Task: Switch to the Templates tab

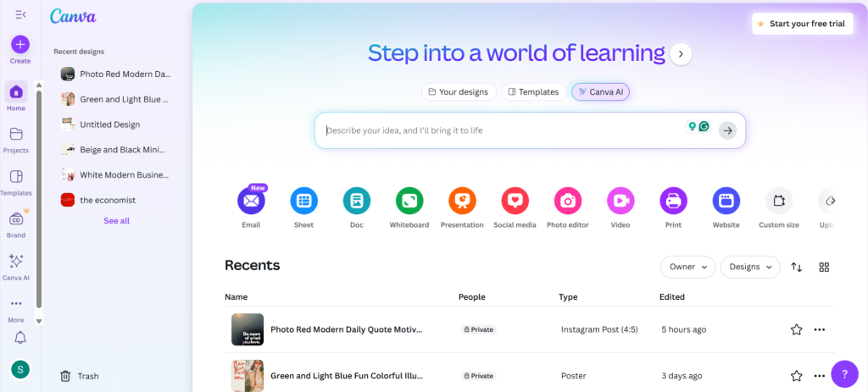Action: (x=532, y=91)
